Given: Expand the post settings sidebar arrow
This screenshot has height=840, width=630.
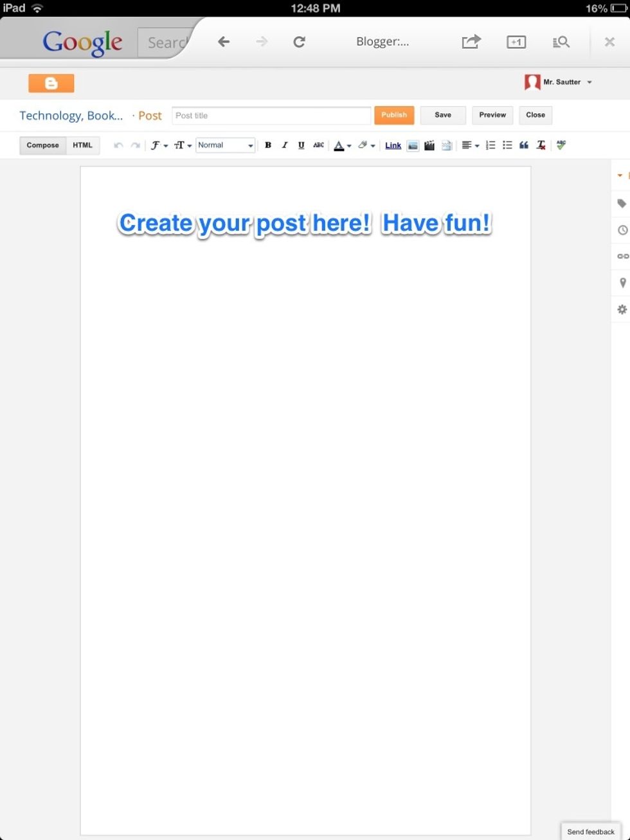Looking at the screenshot, I should [621, 175].
